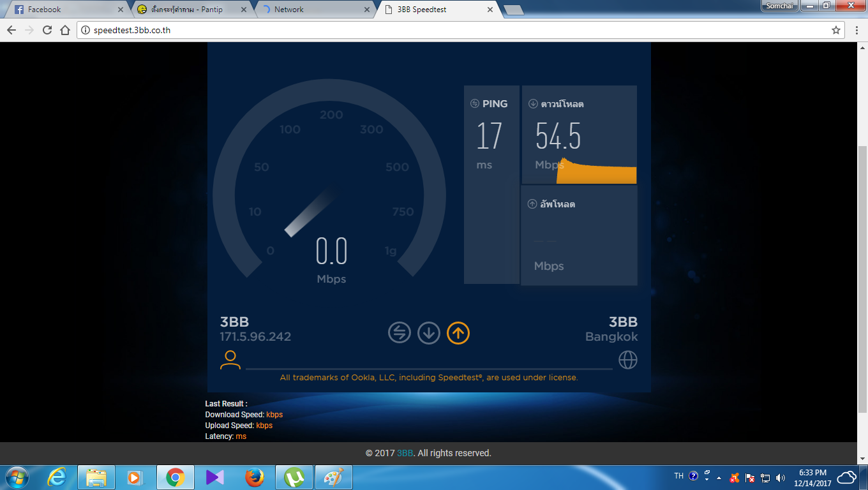868x490 pixels.
Task: Click the blue help tray icon
Action: pos(694,476)
